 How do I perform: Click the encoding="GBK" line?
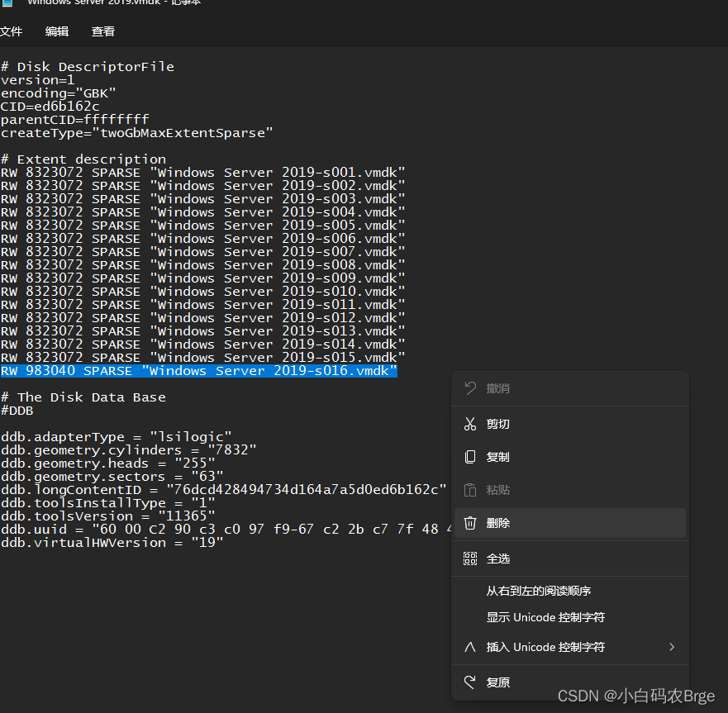click(58, 93)
